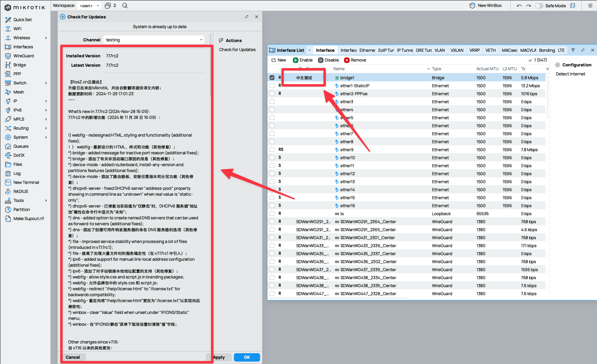Expand the Wireless submenu

click(46, 38)
